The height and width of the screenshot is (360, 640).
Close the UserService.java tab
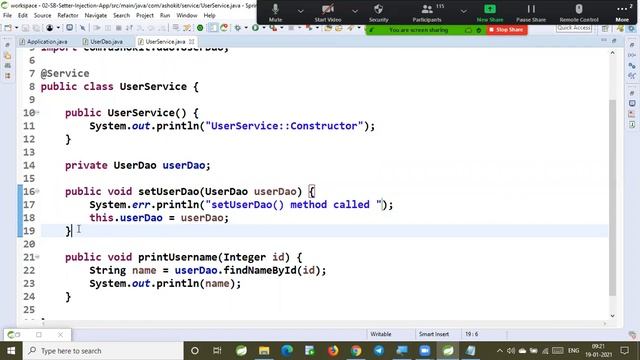click(x=191, y=41)
